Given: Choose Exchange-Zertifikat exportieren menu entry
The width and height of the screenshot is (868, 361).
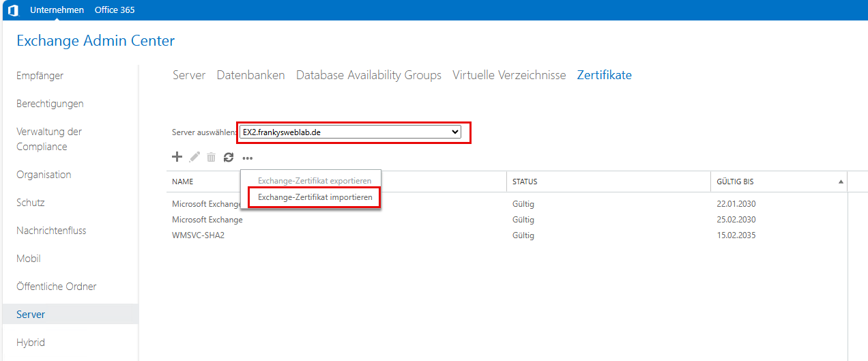Looking at the screenshot, I should point(315,181).
